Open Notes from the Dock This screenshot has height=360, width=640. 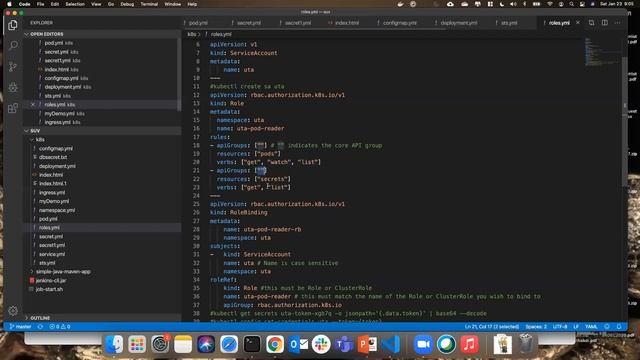pos(183,344)
